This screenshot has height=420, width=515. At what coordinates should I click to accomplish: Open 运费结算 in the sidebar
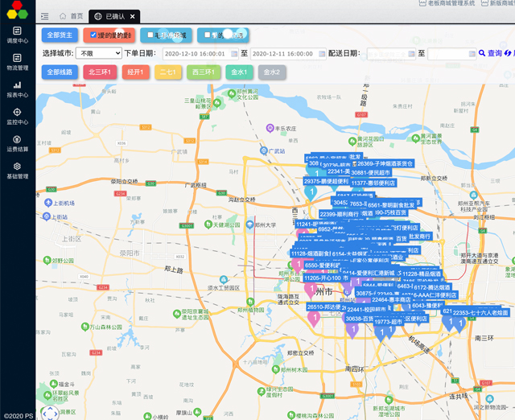[x=17, y=143]
